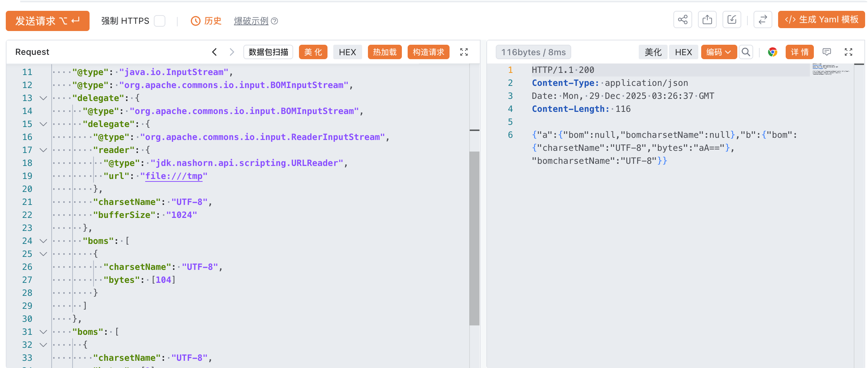868x368 pixels.
Task: Open the 爆破示例 link
Action: [251, 21]
